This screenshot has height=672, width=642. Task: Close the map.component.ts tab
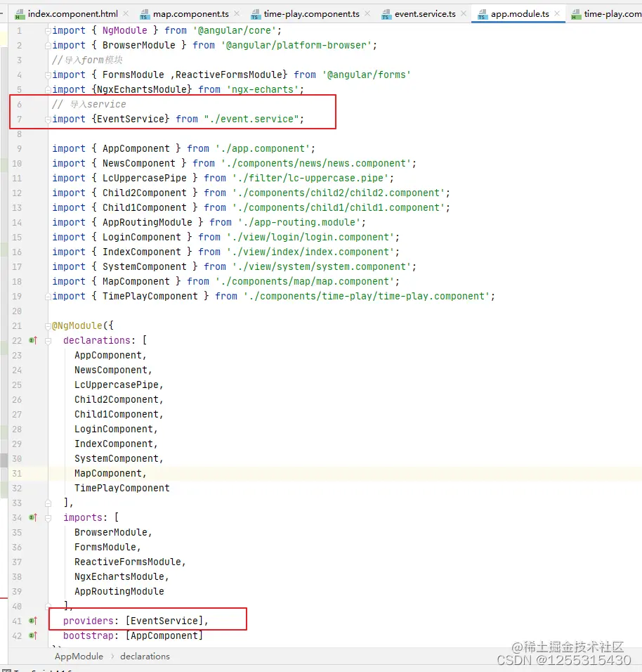pyautogui.click(x=237, y=14)
